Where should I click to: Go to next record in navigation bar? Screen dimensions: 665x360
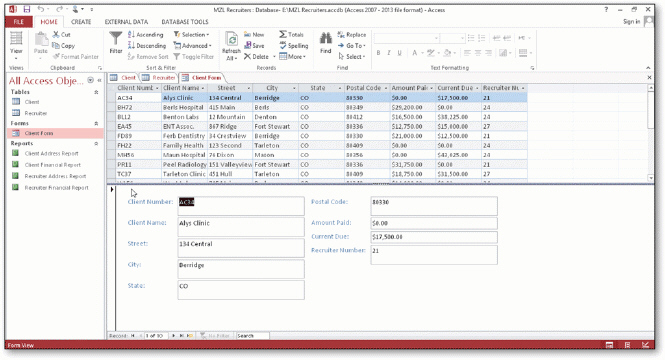173,336
